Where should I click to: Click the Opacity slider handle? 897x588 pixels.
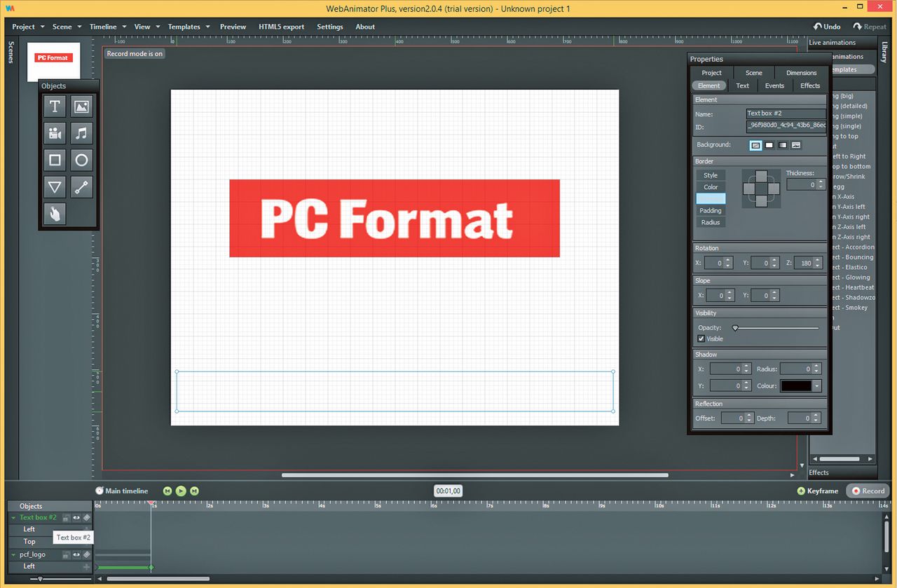(735, 328)
